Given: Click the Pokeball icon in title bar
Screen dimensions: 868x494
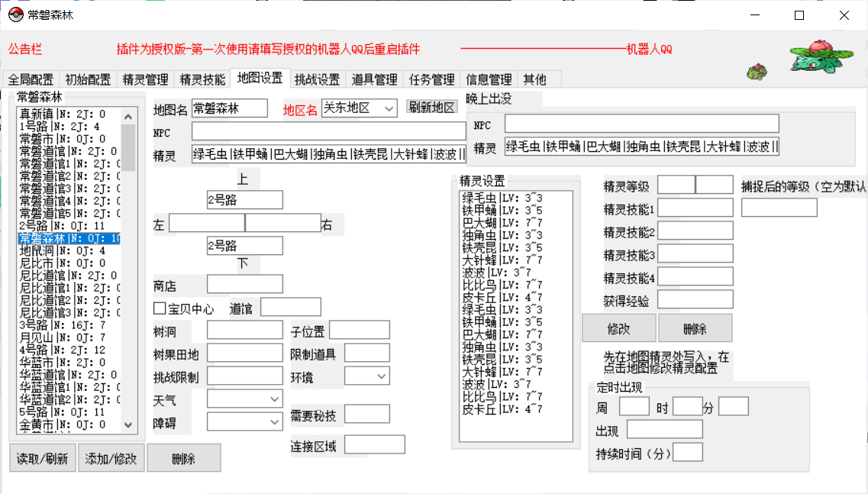Looking at the screenshot, I should click(15, 15).
